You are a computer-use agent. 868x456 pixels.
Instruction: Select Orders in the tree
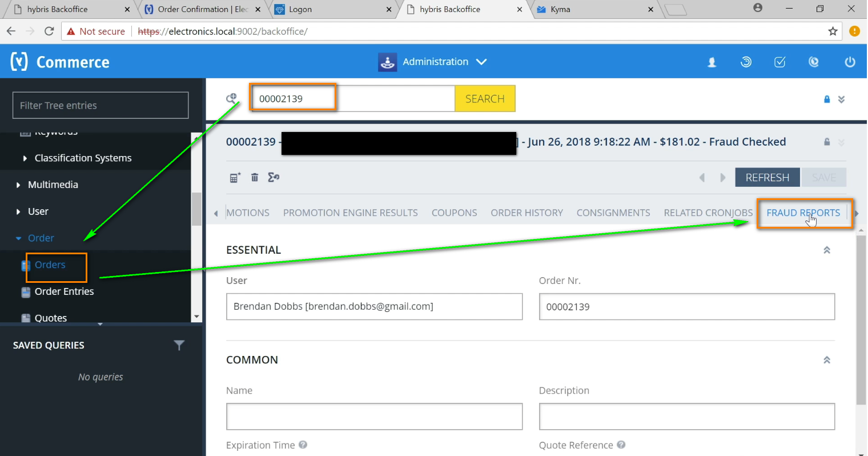pos(50,265)
